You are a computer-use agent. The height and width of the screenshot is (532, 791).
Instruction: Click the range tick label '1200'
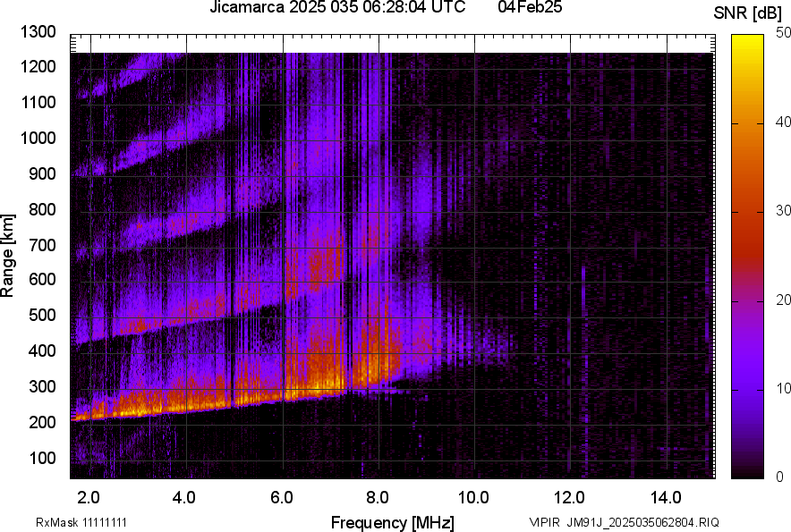[x=38, y=66]
